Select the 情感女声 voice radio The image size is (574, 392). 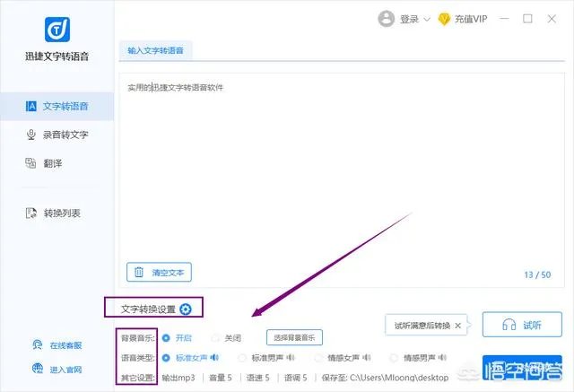tap(318, 358)
